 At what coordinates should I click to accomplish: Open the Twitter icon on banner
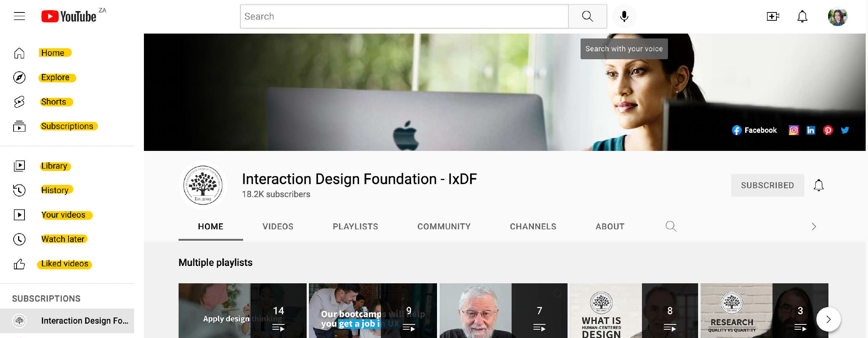(x=845, y=130)
